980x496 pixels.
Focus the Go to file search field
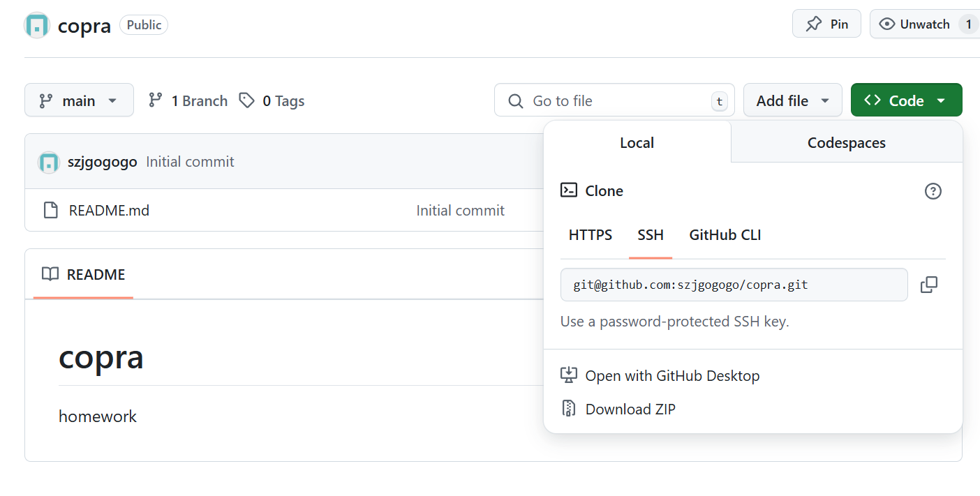(614, 100)
